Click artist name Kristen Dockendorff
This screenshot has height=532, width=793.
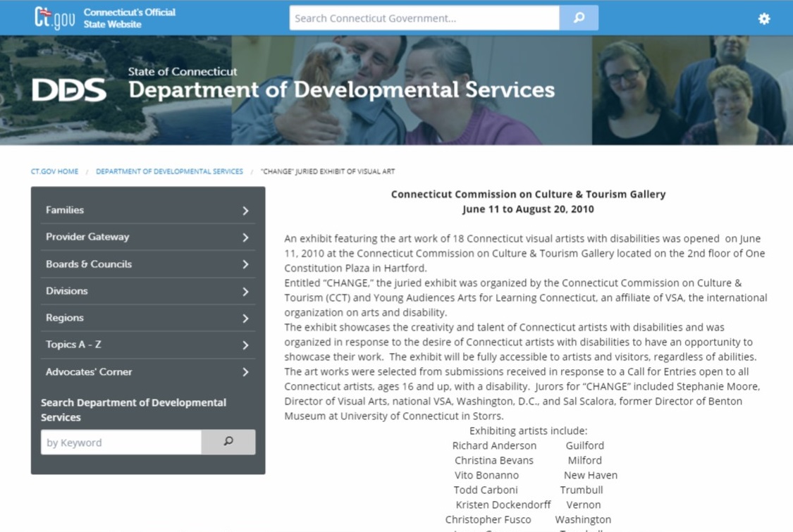[x=503, y=505]
